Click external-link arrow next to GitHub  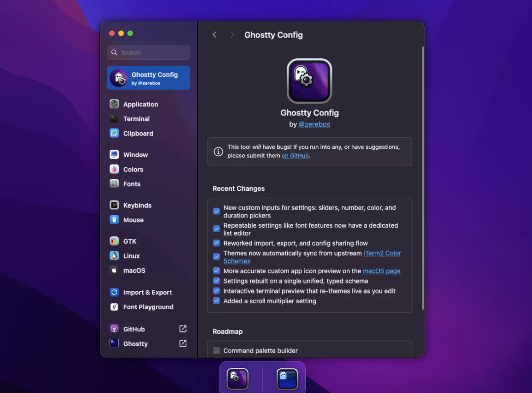point(183,329)
